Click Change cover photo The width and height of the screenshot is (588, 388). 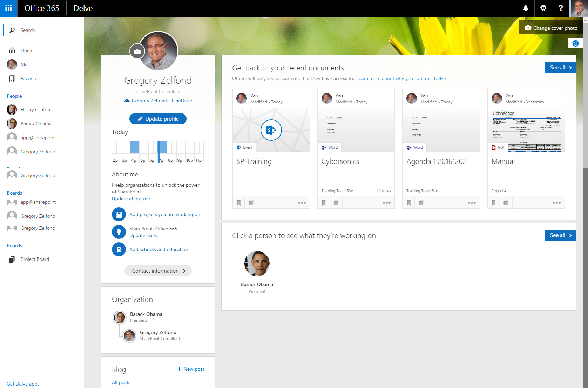pyautogui.click(x=551, y=28)
